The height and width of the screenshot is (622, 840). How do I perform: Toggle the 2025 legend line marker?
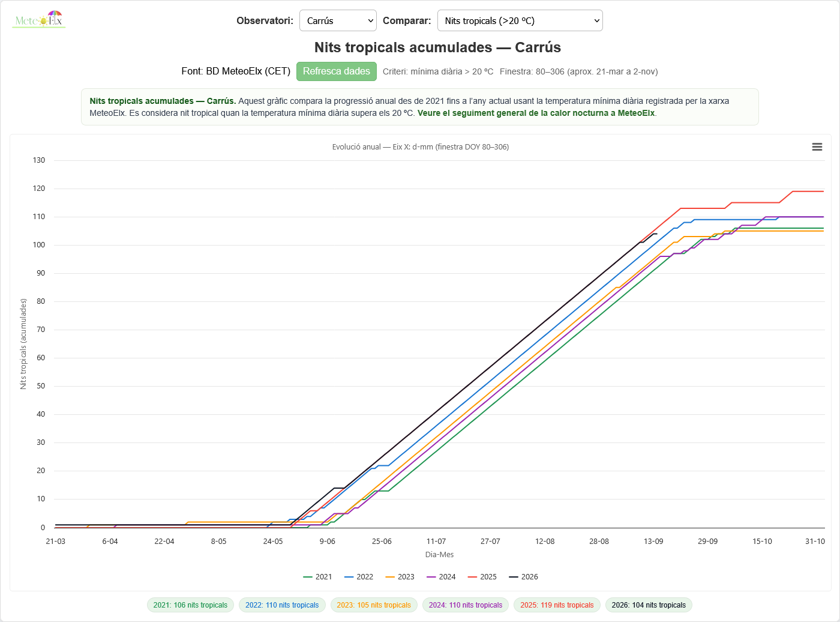pos(472,577)
